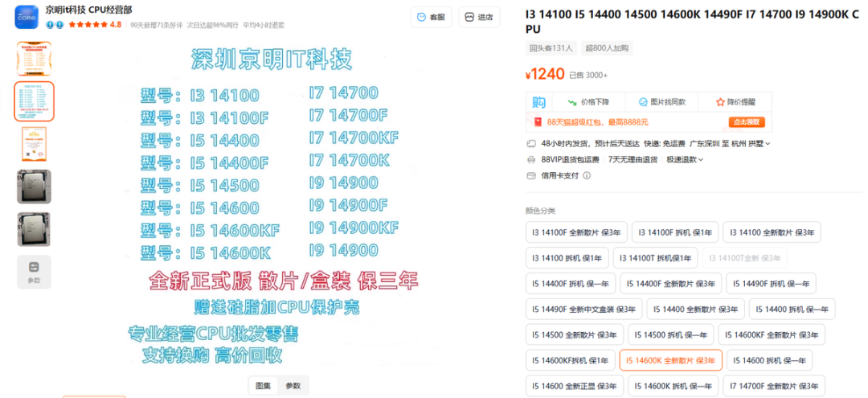View the first orange poster thumbnail
This screenshot has height=398, width=868.
click(34, 58)
